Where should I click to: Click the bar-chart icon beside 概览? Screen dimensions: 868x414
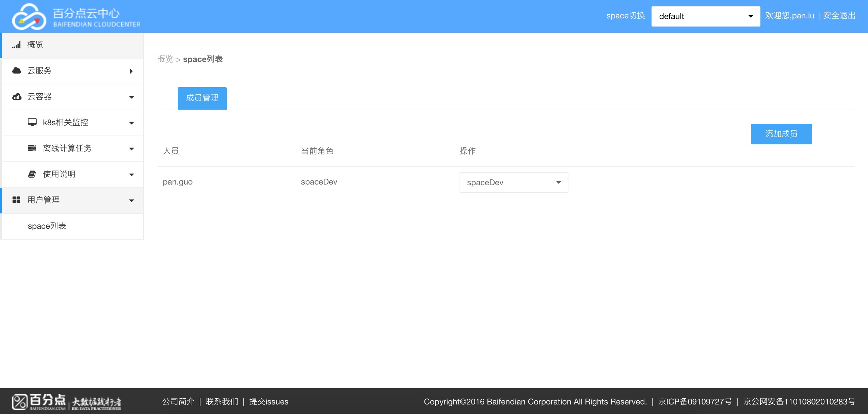16,45
